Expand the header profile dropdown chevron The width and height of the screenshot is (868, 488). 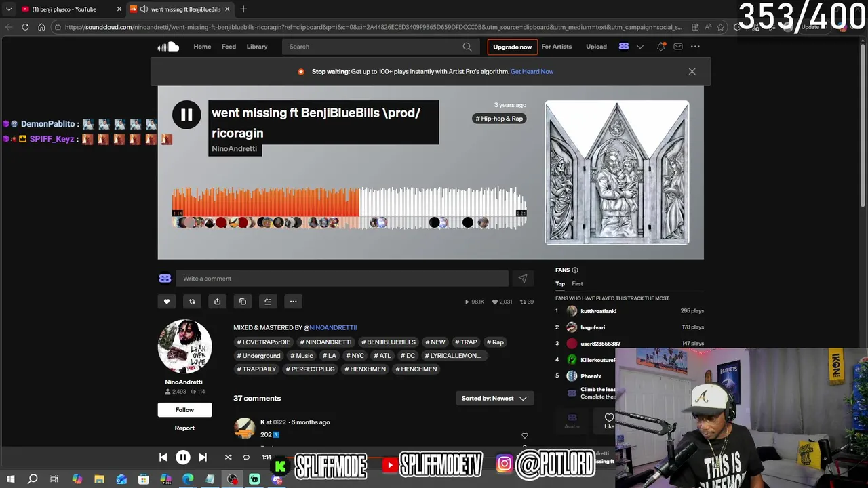pos(639,47)
